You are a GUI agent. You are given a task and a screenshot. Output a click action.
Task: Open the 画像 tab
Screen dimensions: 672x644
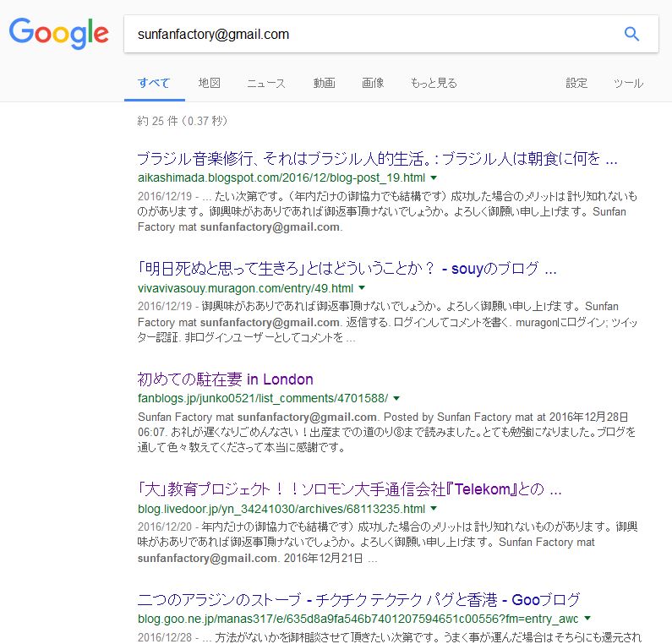click(x=373, y=83)
